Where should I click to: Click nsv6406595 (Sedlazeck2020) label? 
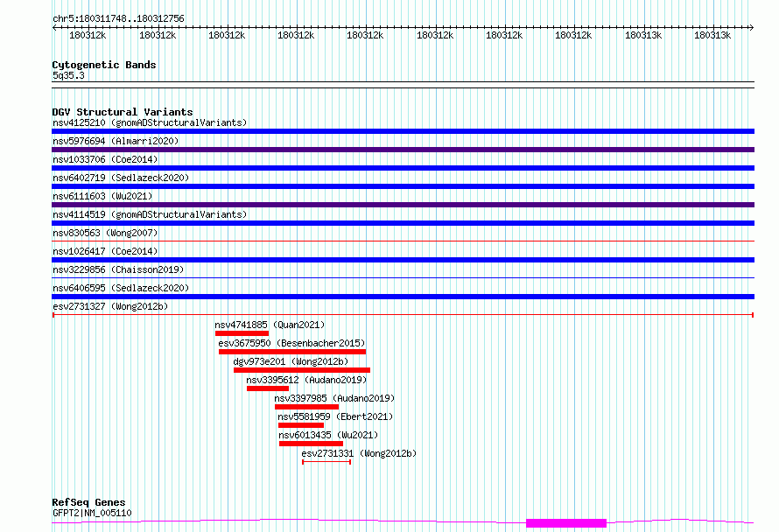pyautogui.click(x=121, y=288)
